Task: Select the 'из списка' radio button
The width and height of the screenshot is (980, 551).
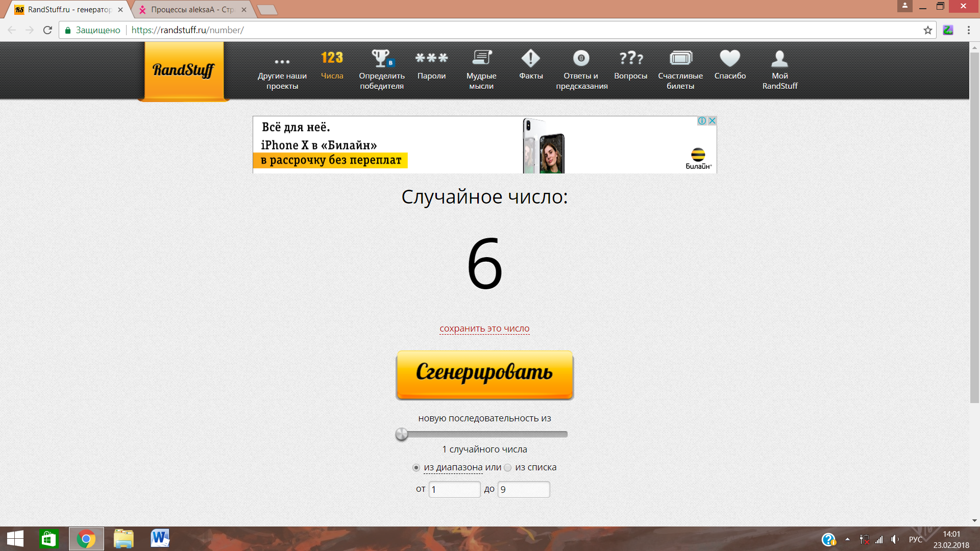Action: pos(507,468)
